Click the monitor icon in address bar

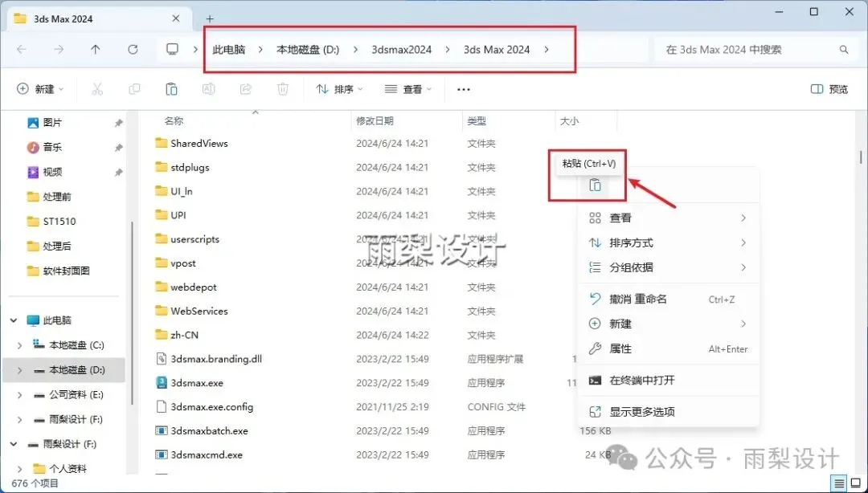coord(173,49)
